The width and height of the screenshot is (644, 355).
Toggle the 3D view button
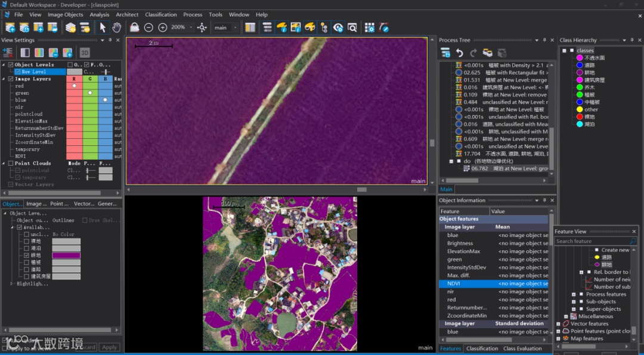tap(85, 53)
